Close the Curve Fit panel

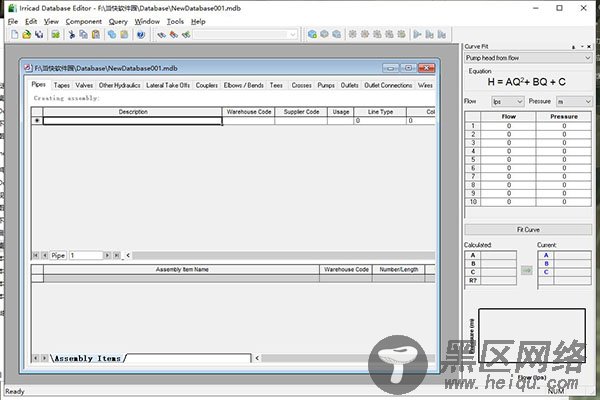pos(589,46)
